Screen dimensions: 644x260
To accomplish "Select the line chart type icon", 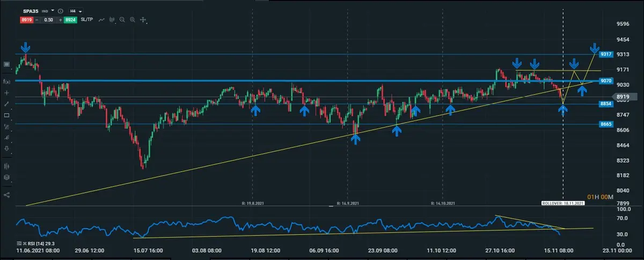I will 101,19.
